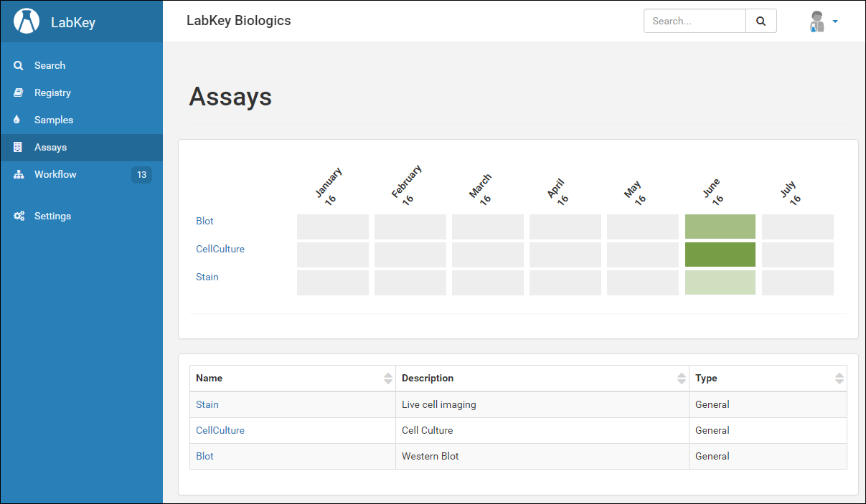The height and width of the screenshot is (504, 866).
Task: Click the user avatar icon
Action: click(x=816, y=22)
